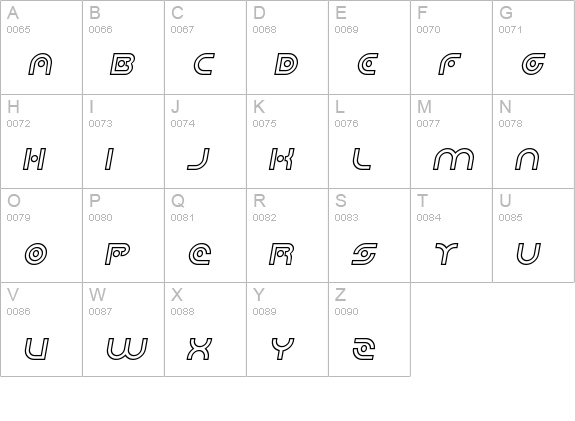Open the glyph preview for character C
The height and width of the screenshot is (421, 575).
point(205,47)
